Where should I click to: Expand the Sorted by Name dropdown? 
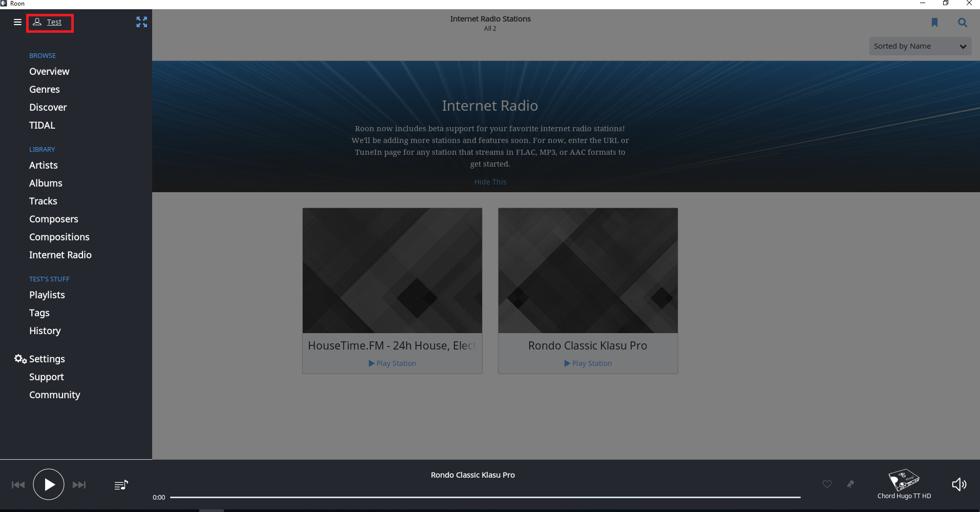(920, 46)
